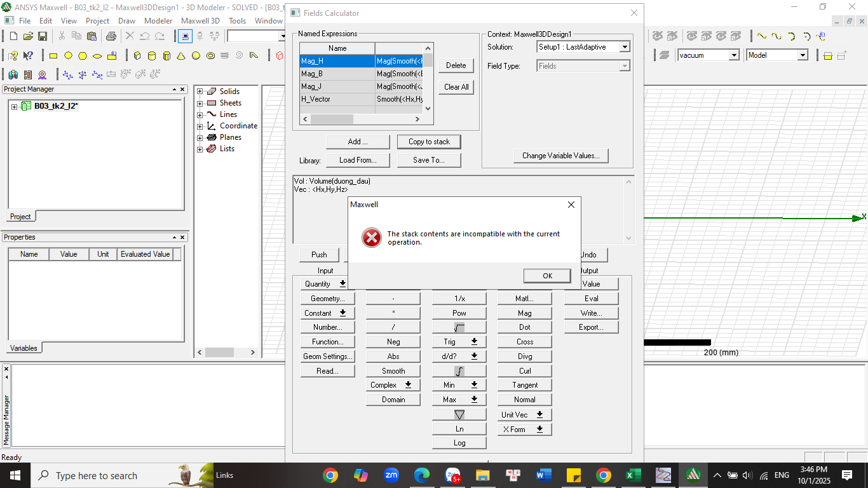The height and width of the screenshot is (488, 868).
Task: Expand the Planes tree node
Action: (x=200, y=137)
